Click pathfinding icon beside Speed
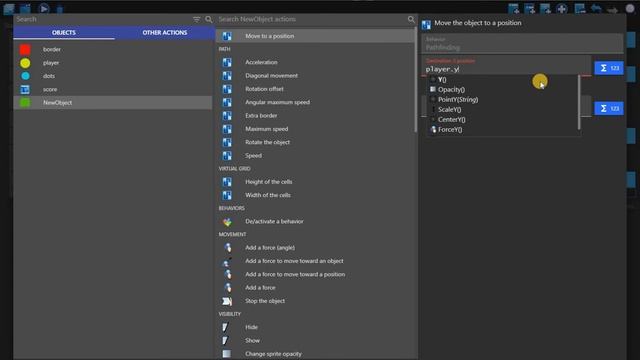This screenshot has width=640, height=360. click(227, 156)
